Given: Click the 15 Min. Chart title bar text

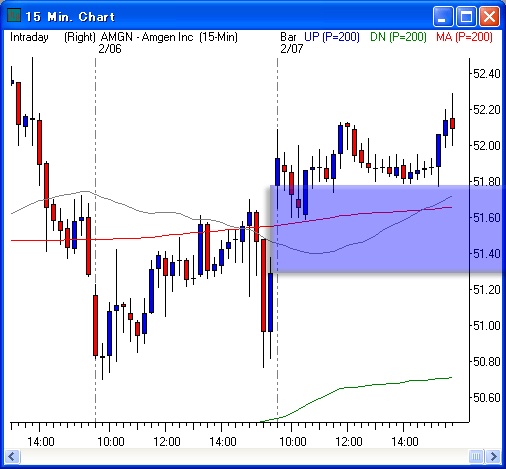Looking at the screenshot, I should point(70,17).
